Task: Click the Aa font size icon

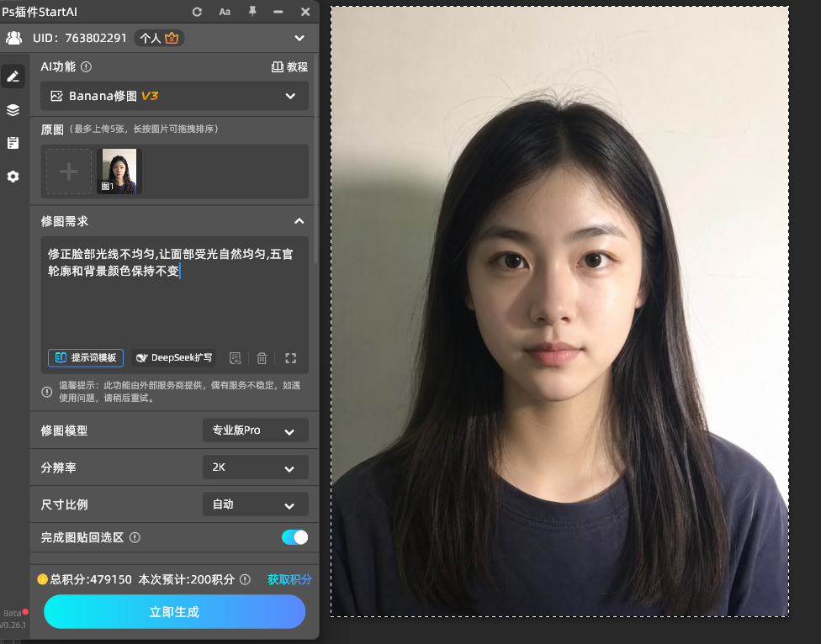Action: click(x=225, y=12)
